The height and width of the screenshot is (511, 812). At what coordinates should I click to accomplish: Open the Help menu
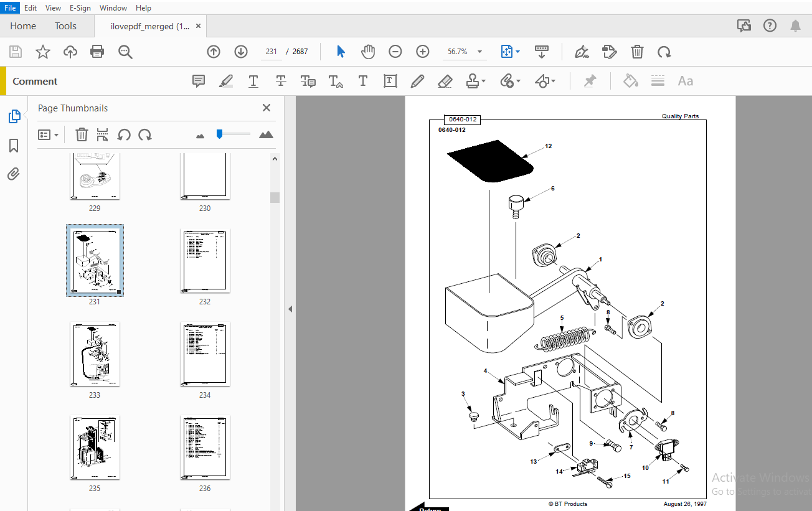tap(143, 7)
